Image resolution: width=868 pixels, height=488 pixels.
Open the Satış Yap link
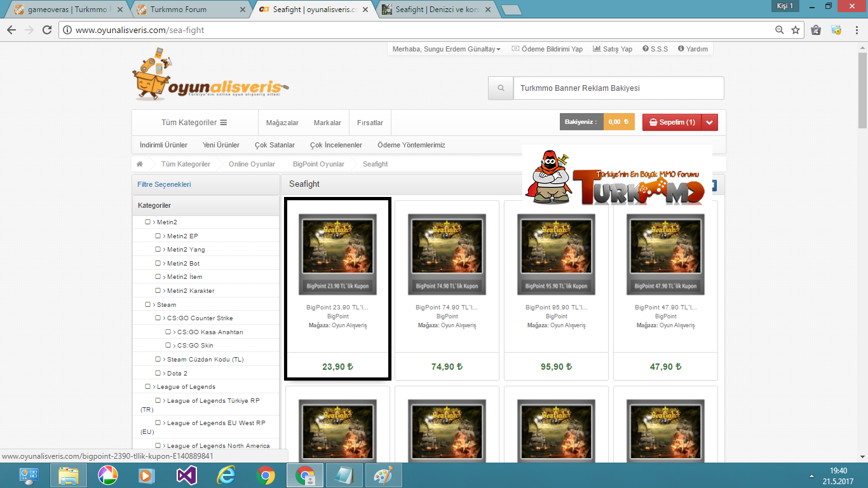click(613, 49)
